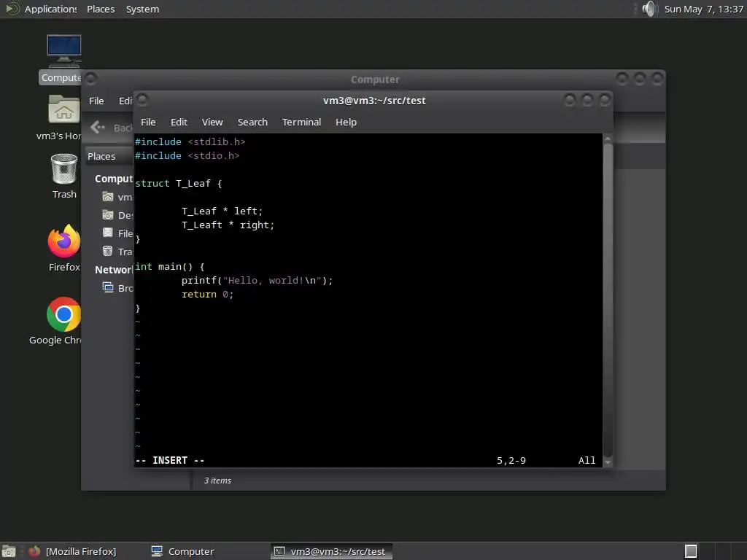Switch to Computer window taskbar button
747x560 pixels.
tap(183, 551)
